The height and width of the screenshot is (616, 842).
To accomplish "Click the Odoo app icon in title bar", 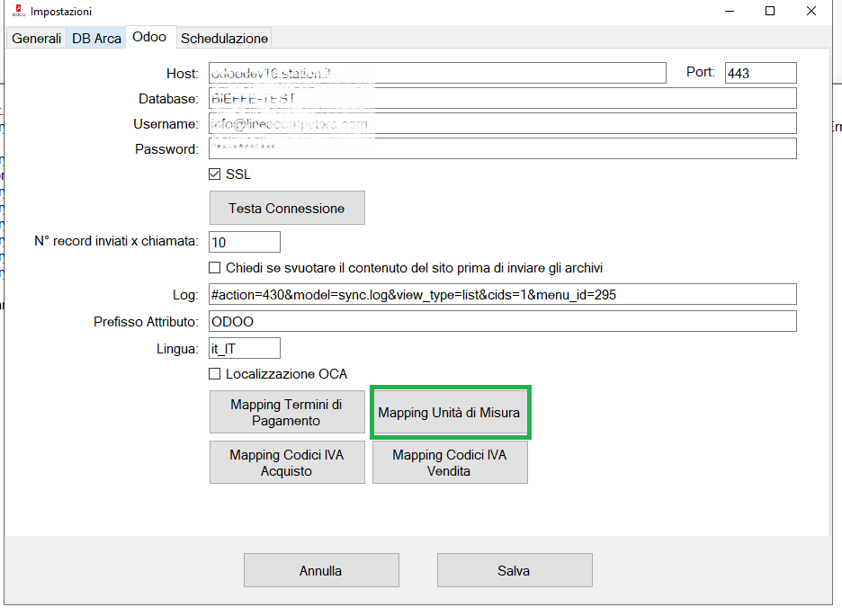I will tap(17, 12).
